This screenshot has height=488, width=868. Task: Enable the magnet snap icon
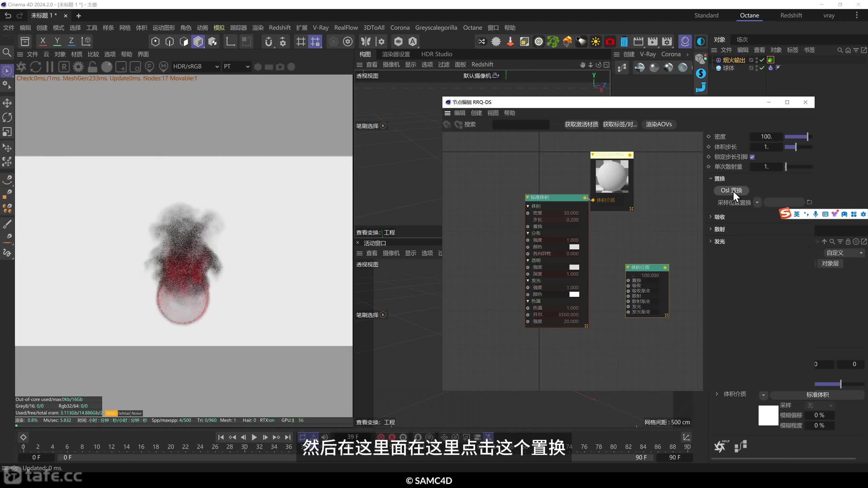(x=268, y=41)
